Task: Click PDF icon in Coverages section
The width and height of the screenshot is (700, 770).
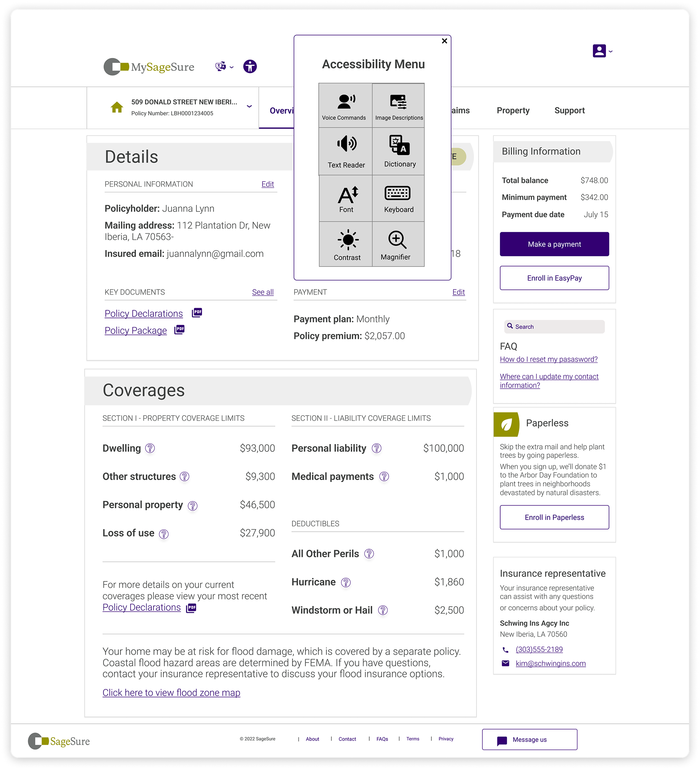Action: point(191,608)
